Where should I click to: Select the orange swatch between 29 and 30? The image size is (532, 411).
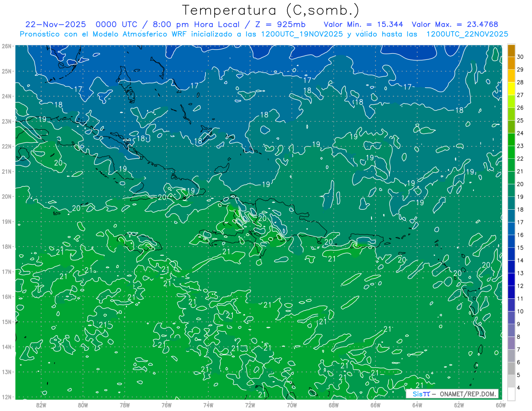point(511,63)
